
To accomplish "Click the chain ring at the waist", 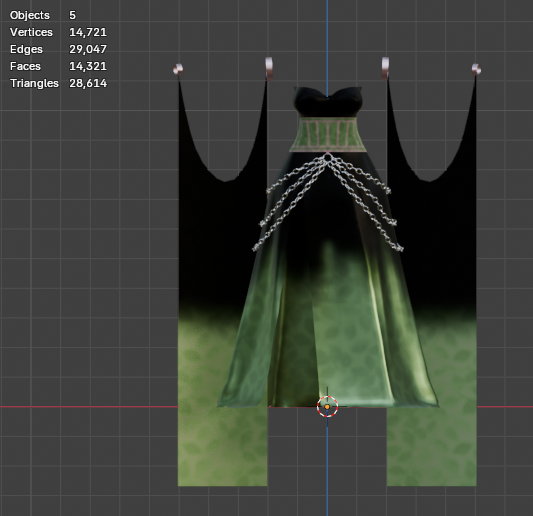I will pyautogui.click(x=328, y=157).
